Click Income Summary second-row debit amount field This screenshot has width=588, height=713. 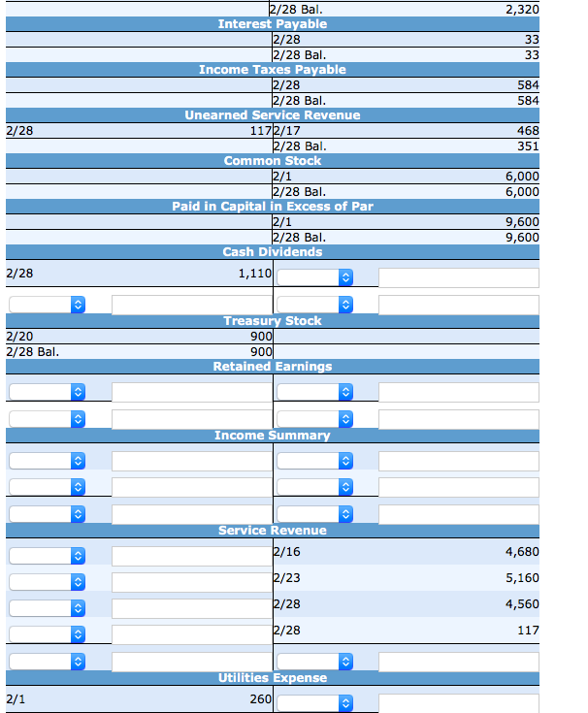click(x=192, y=487)
